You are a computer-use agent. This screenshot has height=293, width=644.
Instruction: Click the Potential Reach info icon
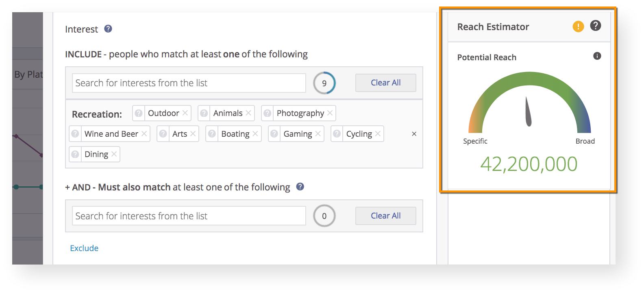click(597, 56)
